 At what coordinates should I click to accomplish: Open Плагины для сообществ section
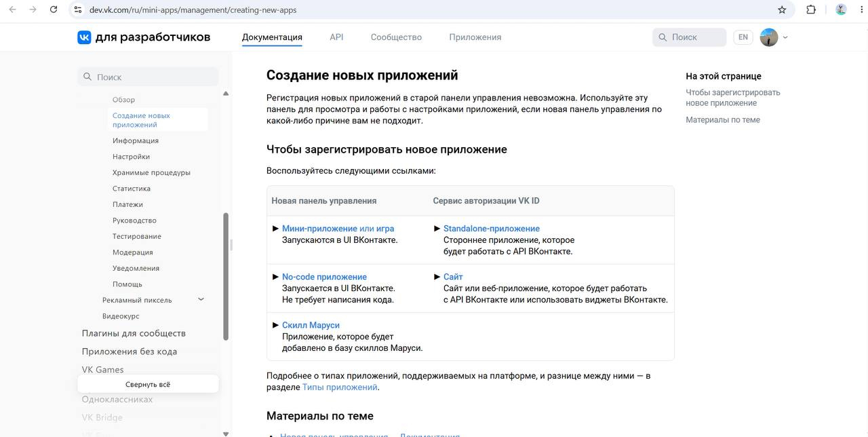(x=134, y=333)
